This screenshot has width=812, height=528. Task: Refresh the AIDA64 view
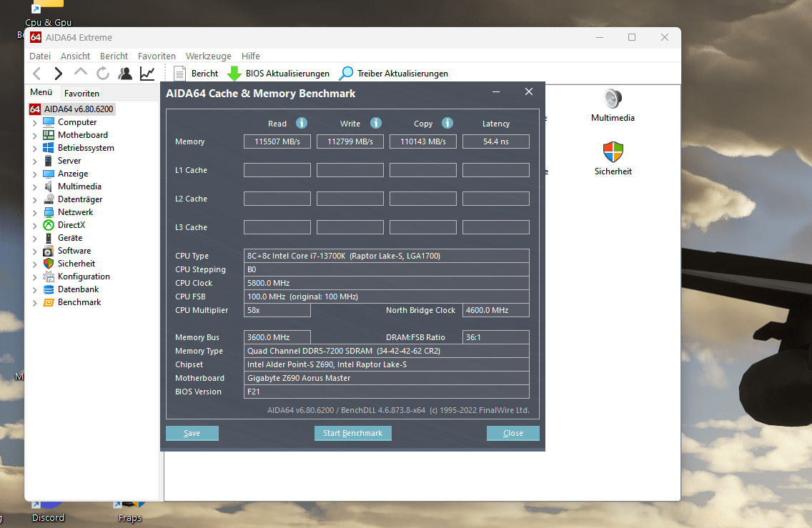(102, 74)
